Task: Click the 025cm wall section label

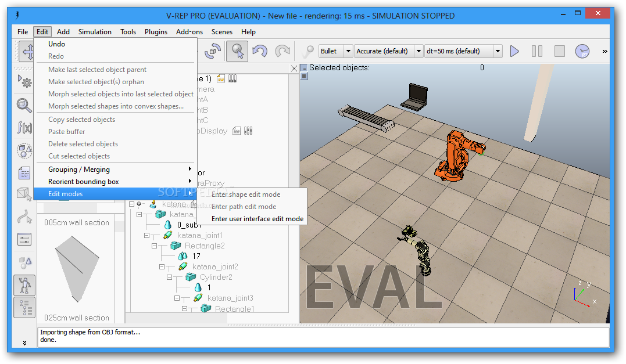Action: [77, 318]
